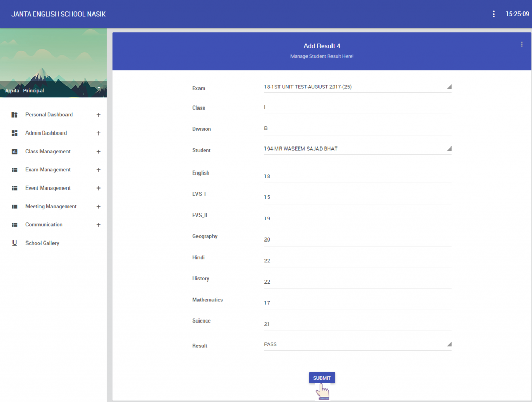Viewport: 532px width, 402px height.
Task: Open the Exam dropdown
Action: (x=357, y=87)
